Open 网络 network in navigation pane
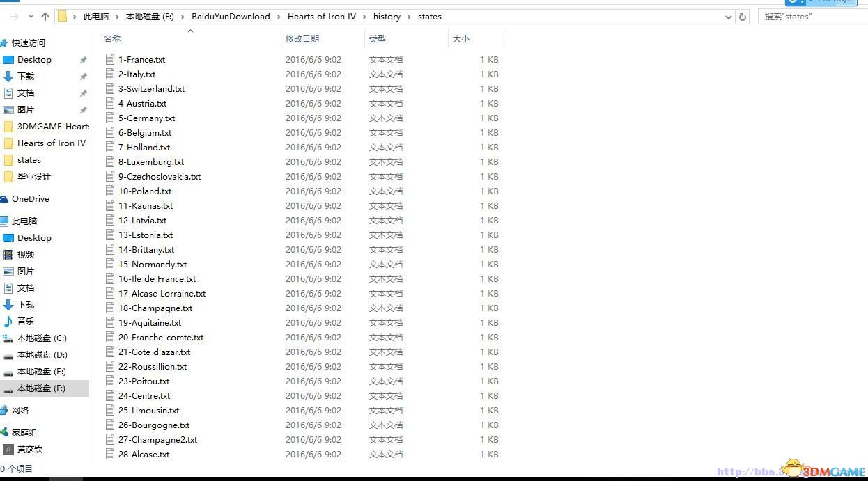Viewport: 868px width, 481px height. pos(20,411)
